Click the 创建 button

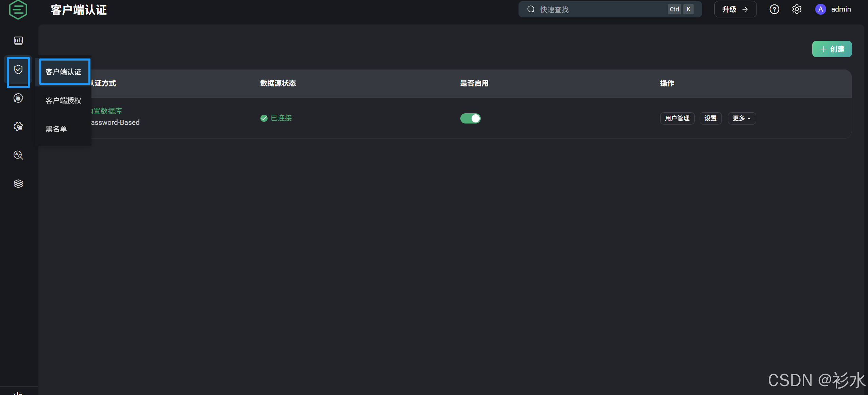(x=832, y=49)
